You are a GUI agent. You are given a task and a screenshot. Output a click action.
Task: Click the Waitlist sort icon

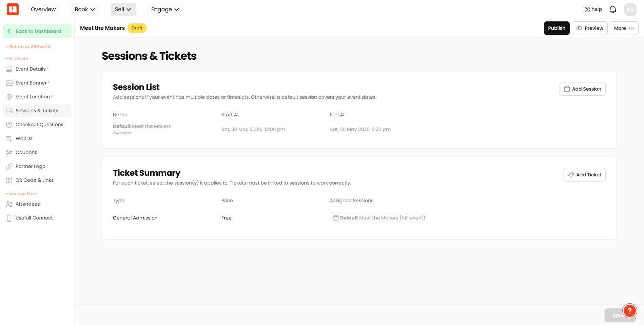[9, 139]
